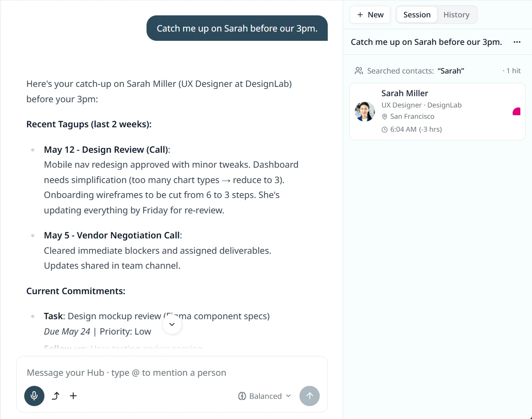Start a New session

tap(370, 15)
